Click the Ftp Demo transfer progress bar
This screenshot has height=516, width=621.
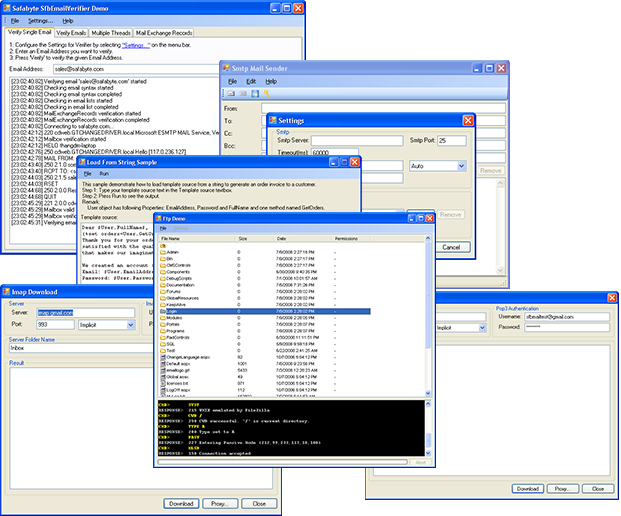282,462
